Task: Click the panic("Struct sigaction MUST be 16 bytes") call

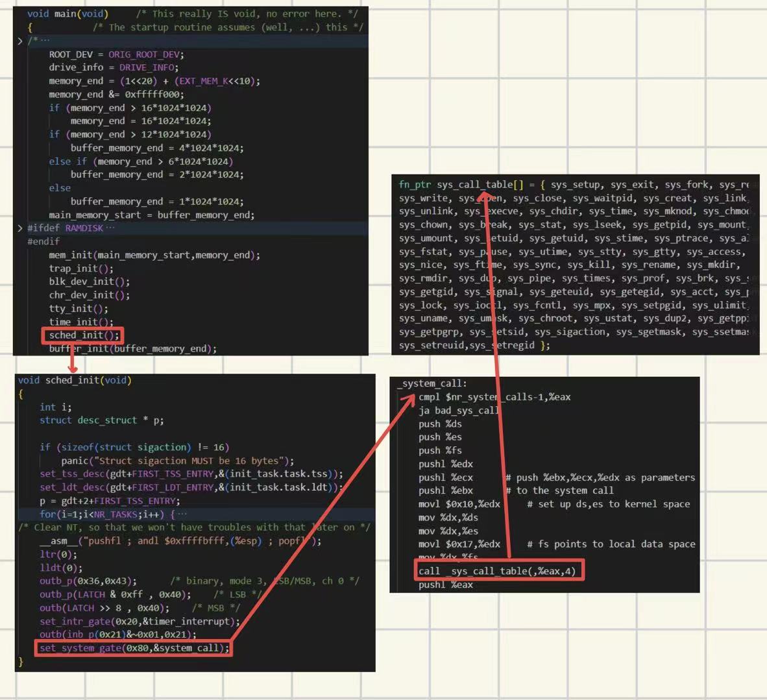Action: (x=178, y=461)
